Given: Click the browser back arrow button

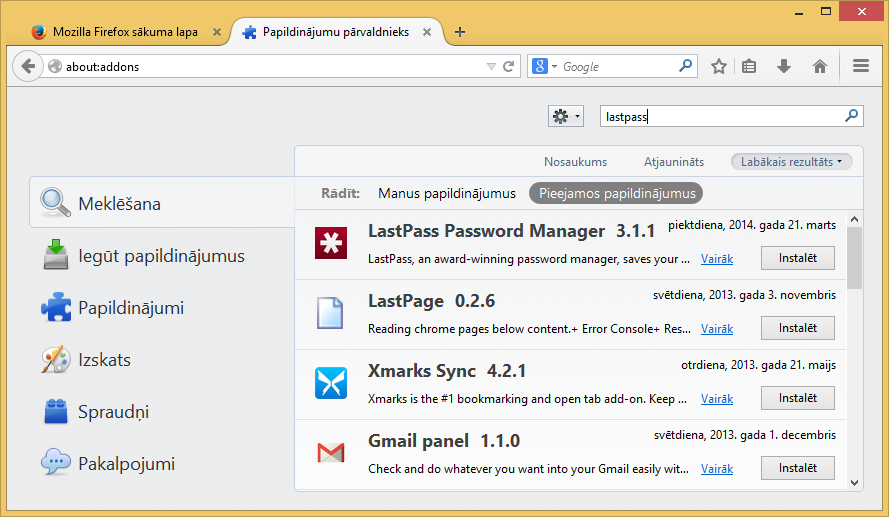Looking at the screenshot, I should [x=27, y=66].
